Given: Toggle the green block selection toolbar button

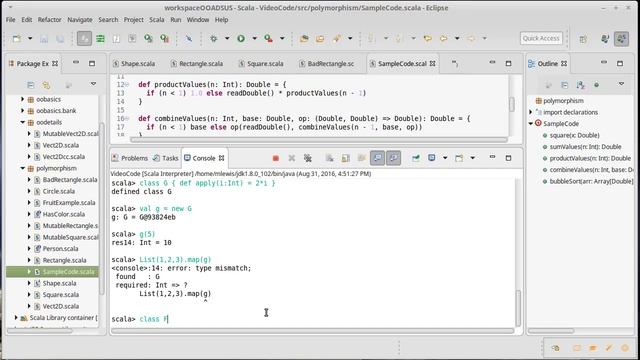Looking at the screenshot, I should point(100,38).
